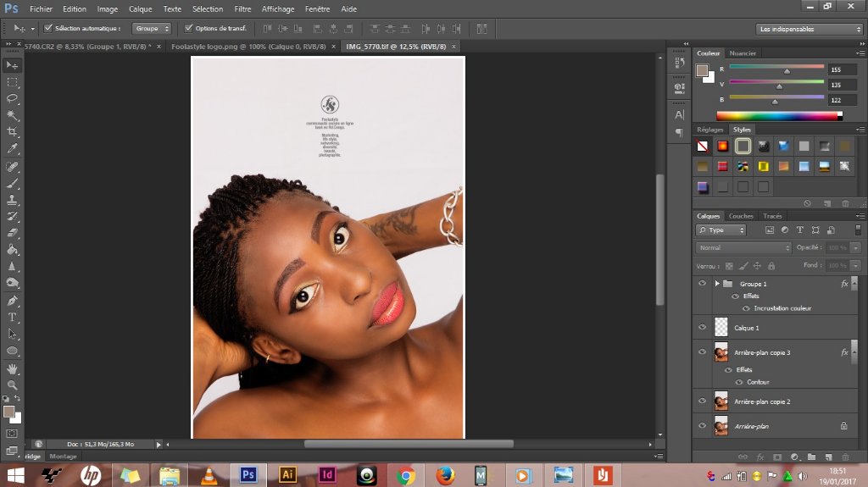This screenshot has width=868, height=487.
Task: Open the Fichier menu
Action: 41,8
